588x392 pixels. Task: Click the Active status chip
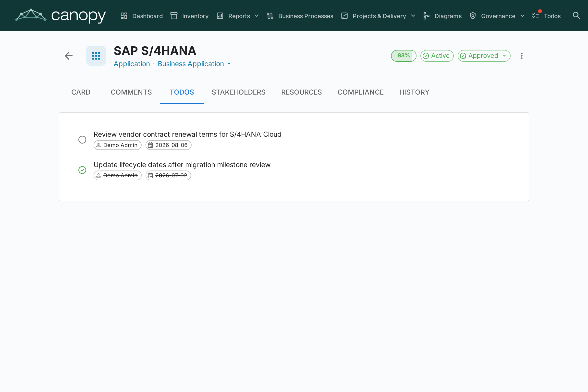pos(437,56)
